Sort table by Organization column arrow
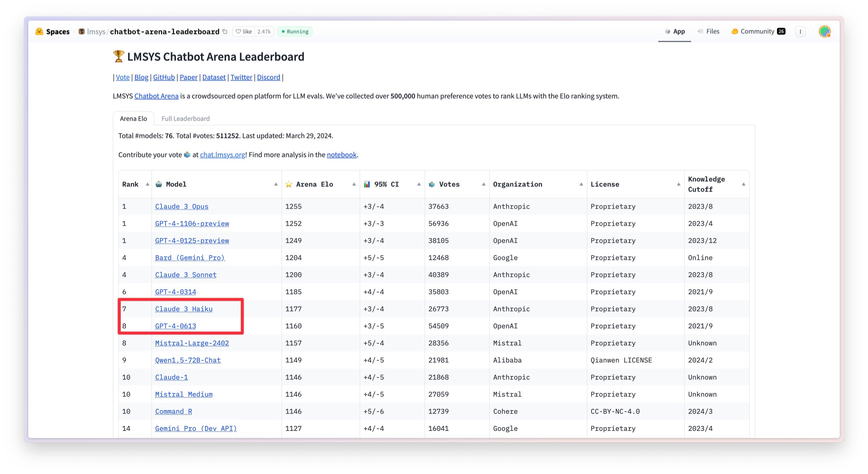The width and height of the screenshot is (868, 474). (x=581, y=184)
